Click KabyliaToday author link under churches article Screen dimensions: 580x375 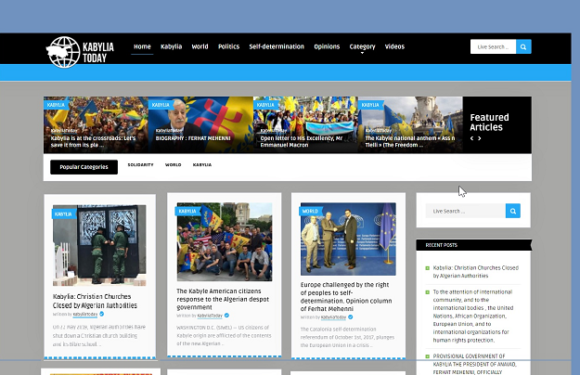(85, 314)
